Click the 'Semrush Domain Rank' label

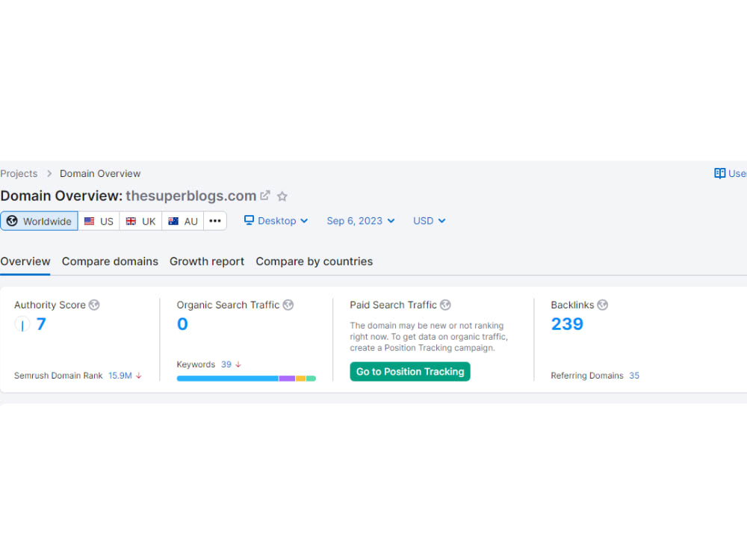(x=58, y=376)
